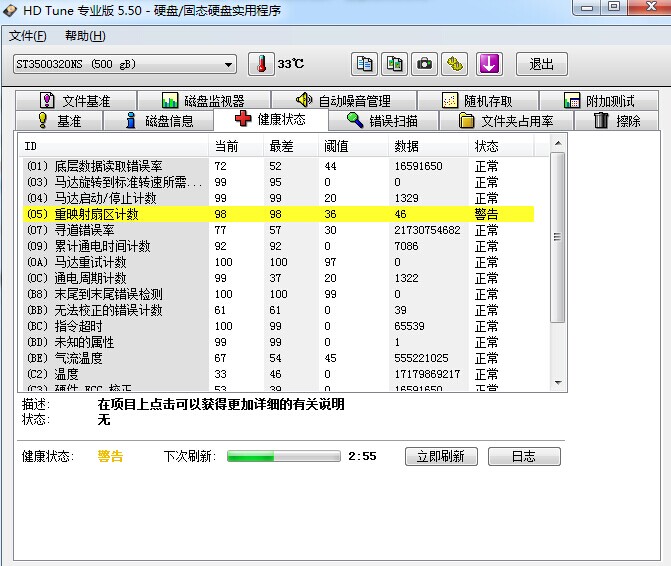Screen dimensions: 671x566
Task: Select row (03) 马达旋转到标准转速所需
Action: pos(278,182)
